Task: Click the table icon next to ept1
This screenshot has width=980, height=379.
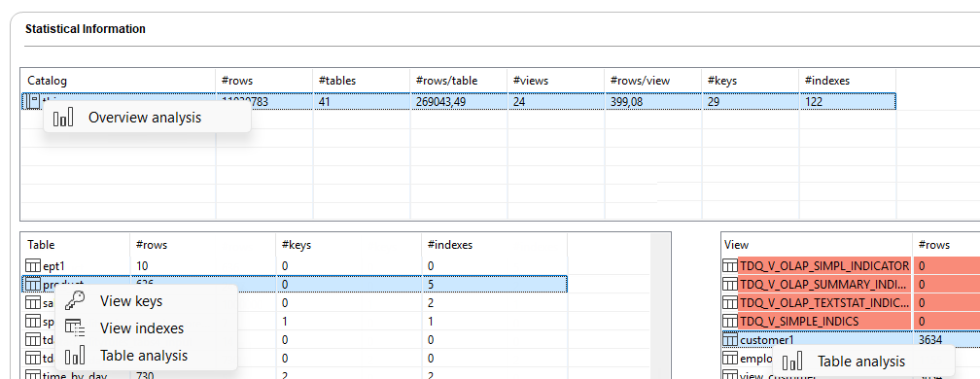Action: coord(33,266)
